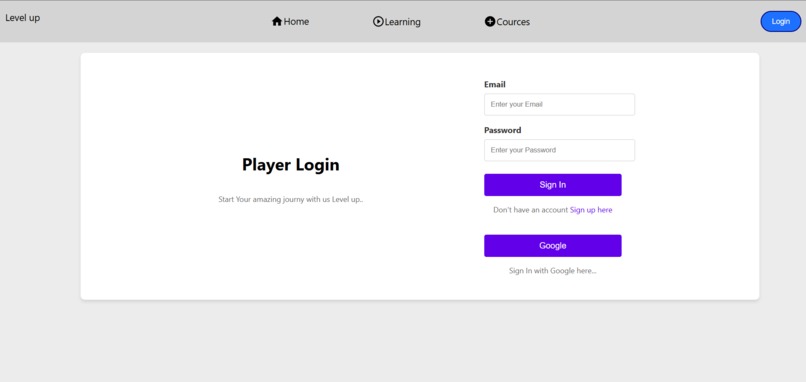Focus the Enter your Email field
Viewport: 806px width, 382px height.
click(559, 104)
